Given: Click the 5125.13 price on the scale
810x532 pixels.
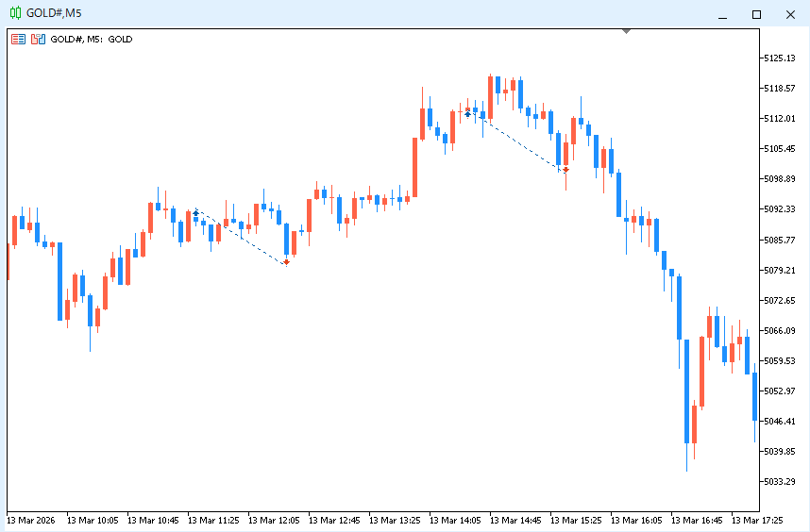Looking at the screenshot, I should point(779,58).
